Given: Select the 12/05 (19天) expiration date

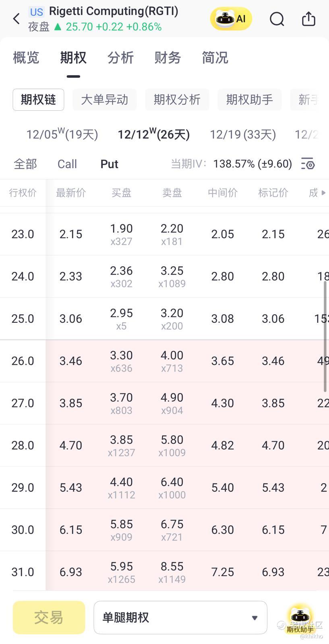Looking at the screenshot, I should 62,134.
